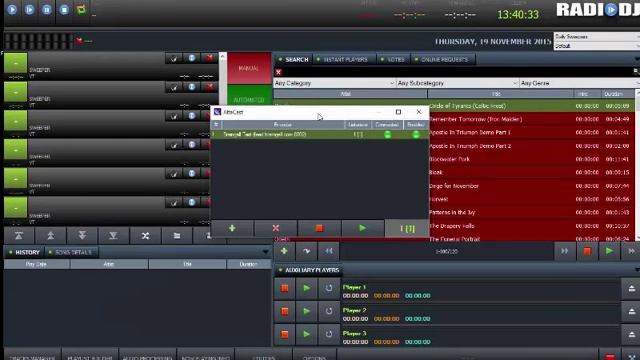Clear the search field with red X

(x=278, y=72)
